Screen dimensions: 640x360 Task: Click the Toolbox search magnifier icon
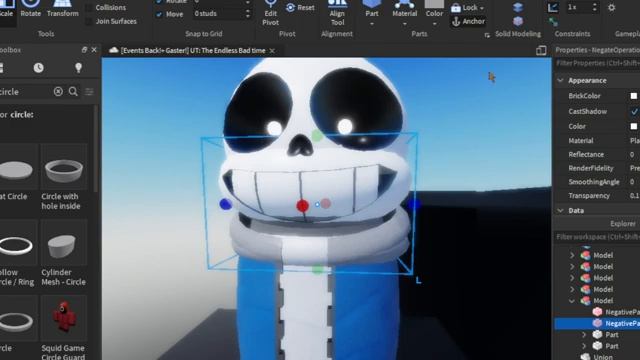pos(73,91)
